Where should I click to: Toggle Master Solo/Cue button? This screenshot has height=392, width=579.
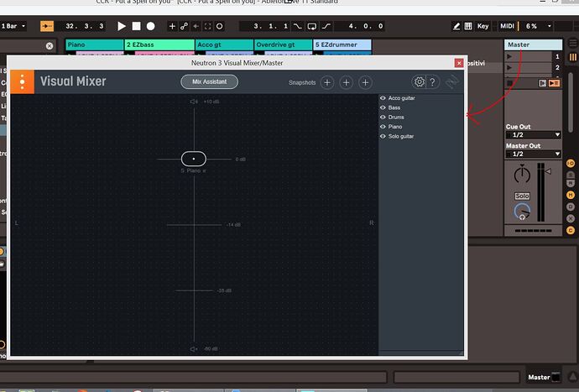coord(522,196)
